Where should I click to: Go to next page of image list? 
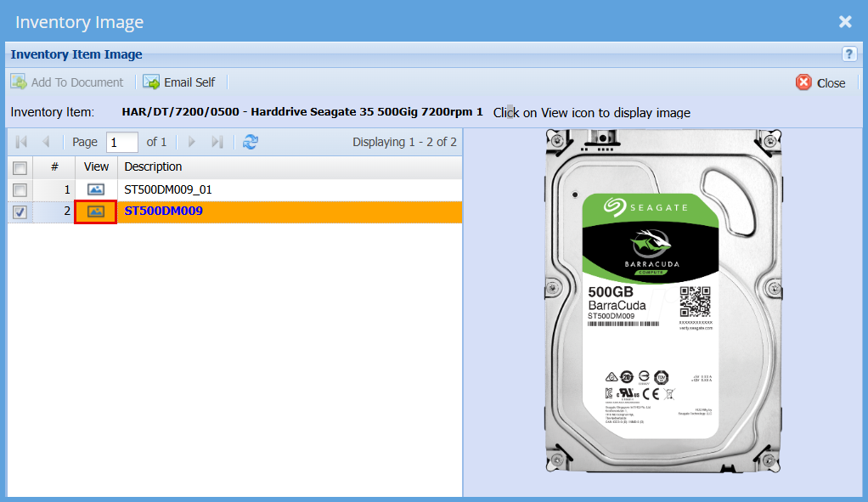(192, 142)
